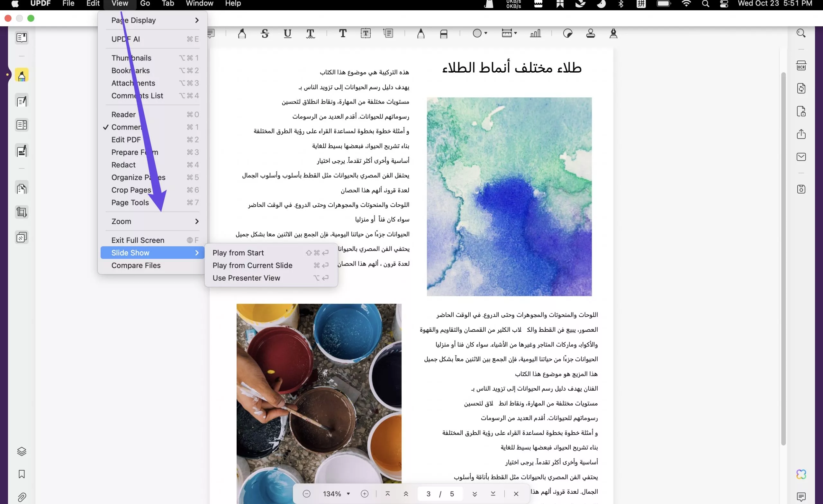Viewport: 823px width, 504px height.
Task: Choose Play from Start in Slide Show submenu
Action: pyautogui.click(x=238, y=253)
